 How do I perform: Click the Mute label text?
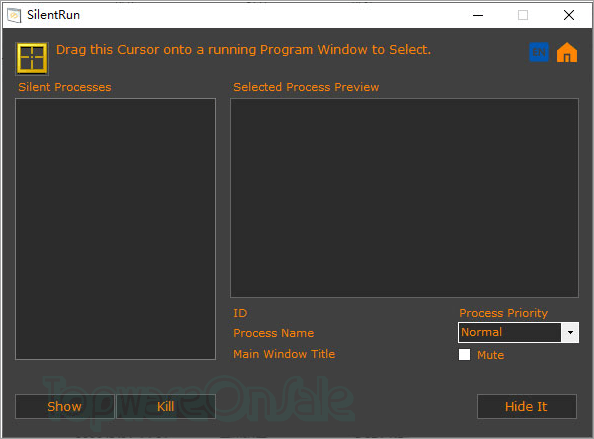(490, 355)
